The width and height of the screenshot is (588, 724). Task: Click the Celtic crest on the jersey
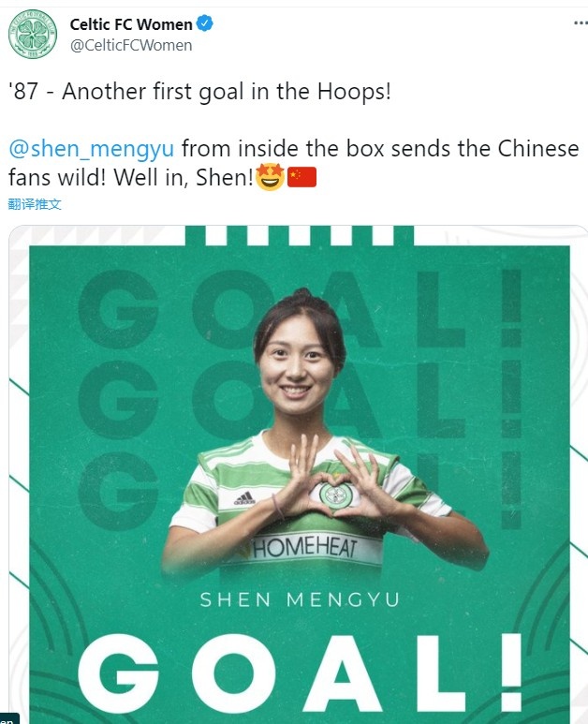pos(336,495)
